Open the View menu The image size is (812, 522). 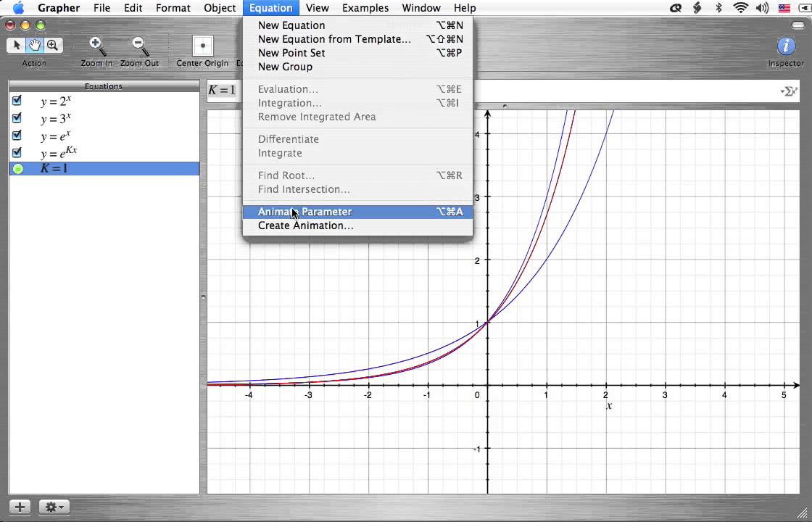[x=318, y=8]
